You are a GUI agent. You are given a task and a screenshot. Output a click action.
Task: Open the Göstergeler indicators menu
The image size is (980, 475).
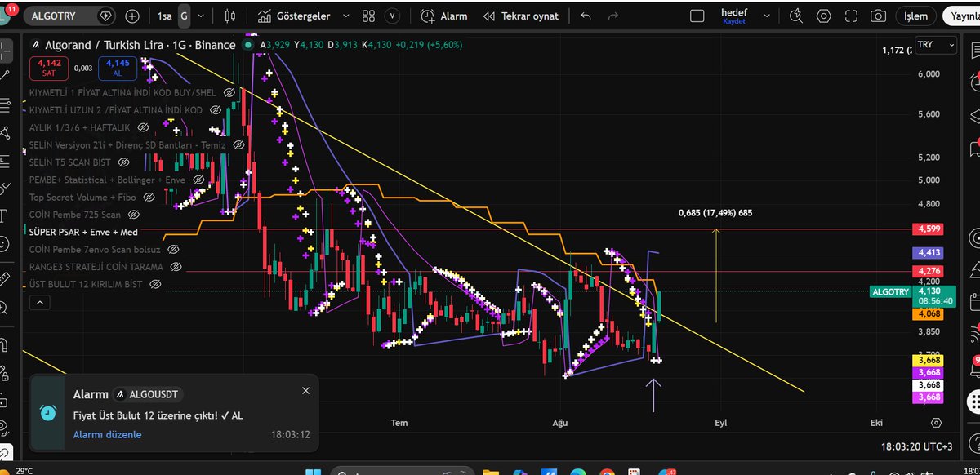(294, 16)
